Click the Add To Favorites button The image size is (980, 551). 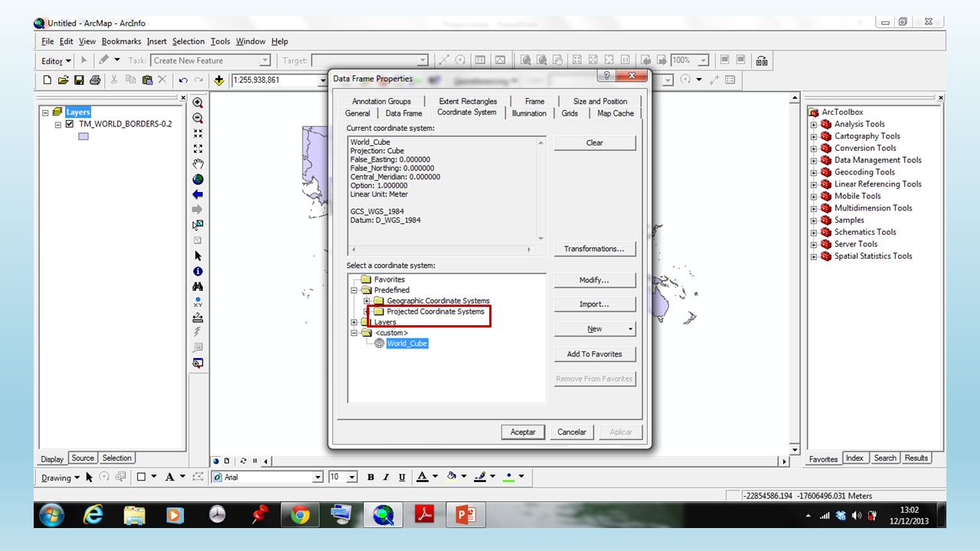(595, 354)
